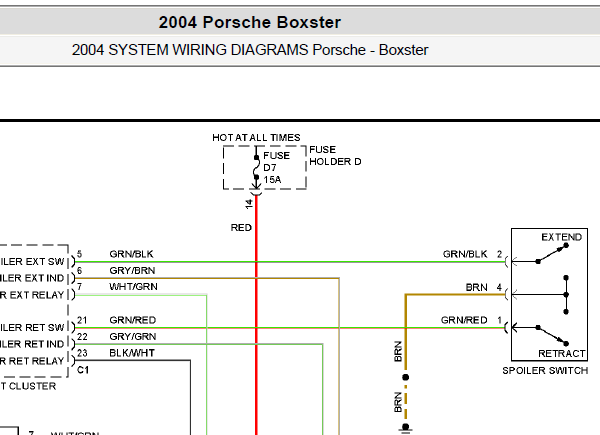
Task: Click the "FUSE HOLDER D" label
Action: tap(335, 156)
